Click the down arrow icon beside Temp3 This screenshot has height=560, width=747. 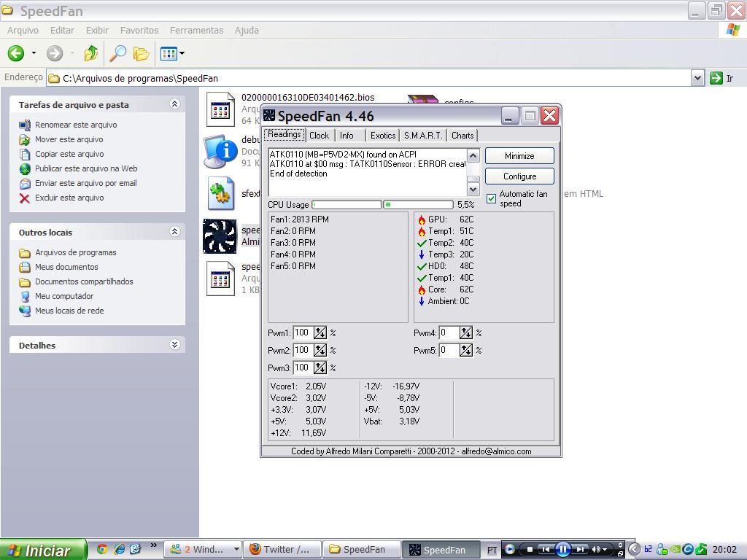[x=422, y=254]
